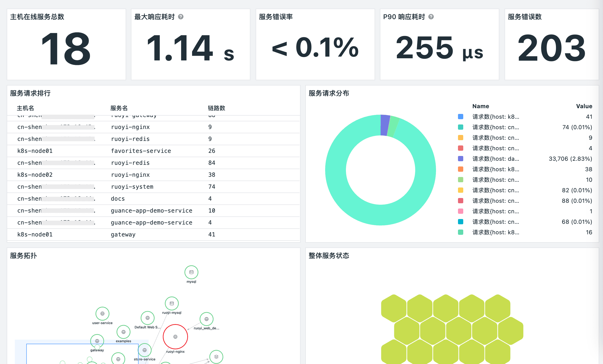Select the favorites-service table row
The height and width of the screenshot is (364, 603).
click(x=141, y=151)
